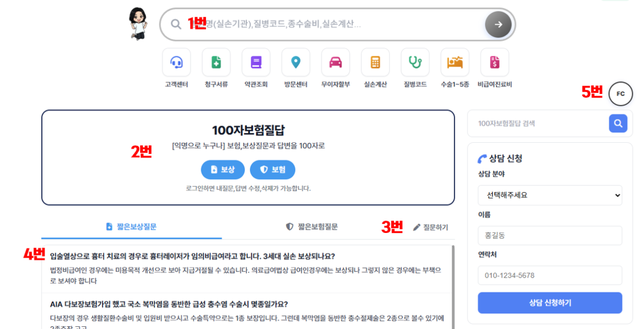644x329 pixels.
Task: Click the blue 보험 button
Action: (x=273, y=170)
